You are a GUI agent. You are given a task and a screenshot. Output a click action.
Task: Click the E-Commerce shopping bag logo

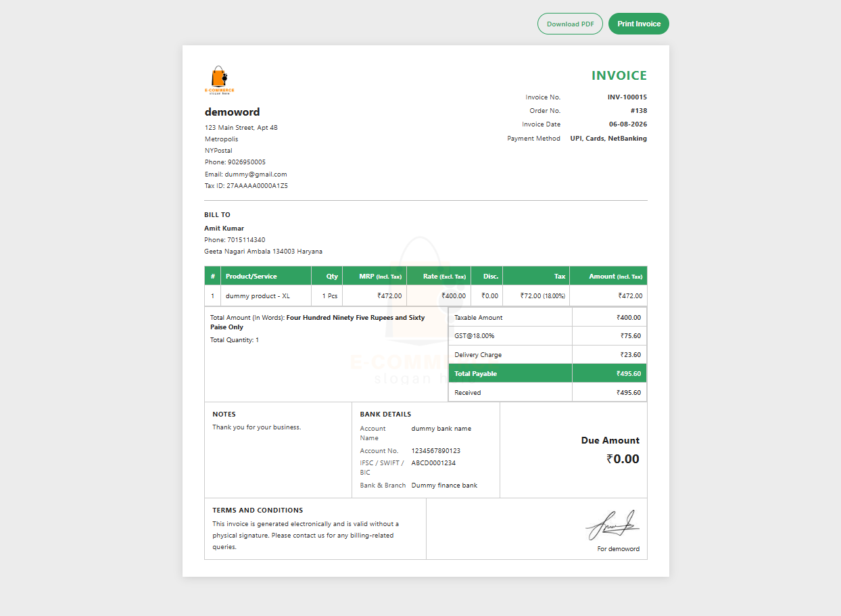tap(220, 80)
